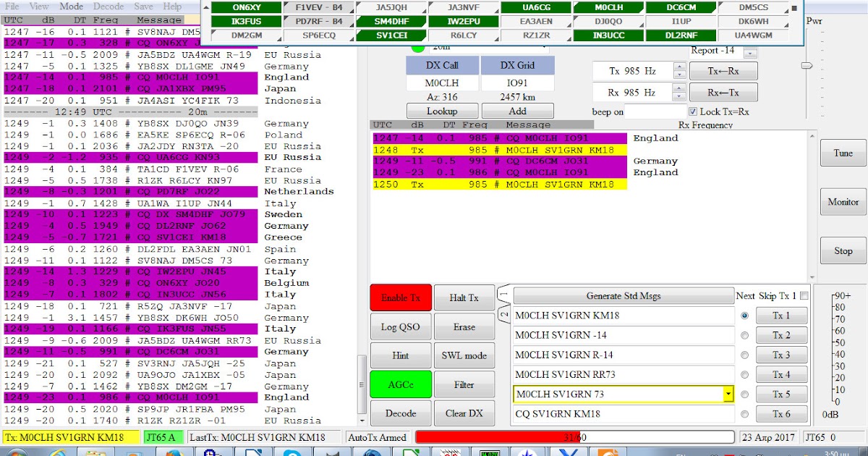Click Halt Tx to stop transmitting
The height and width of the screenshot is (456, 868).
click(x=464, y=297)
